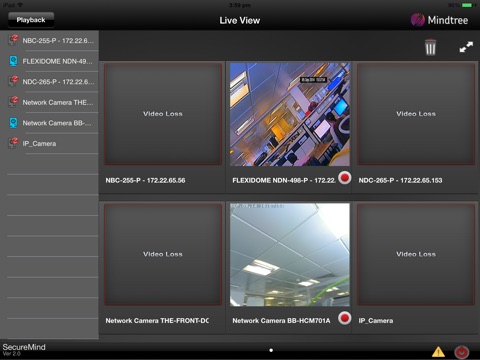Click the page indicator dot
Image resolution: width=480 pixels, height=360 pixels.
pyautogui.click(x=271, y=350)
